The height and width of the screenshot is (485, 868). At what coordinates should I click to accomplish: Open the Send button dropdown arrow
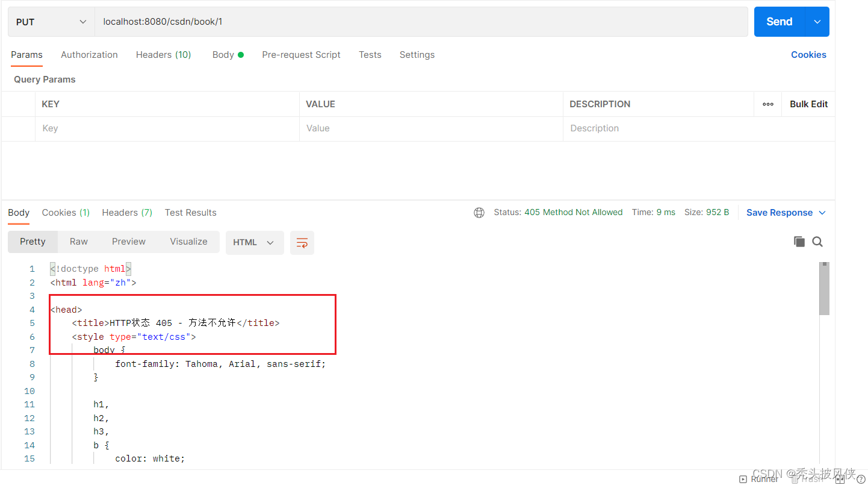pyautogui.click(x=817, y=22)
